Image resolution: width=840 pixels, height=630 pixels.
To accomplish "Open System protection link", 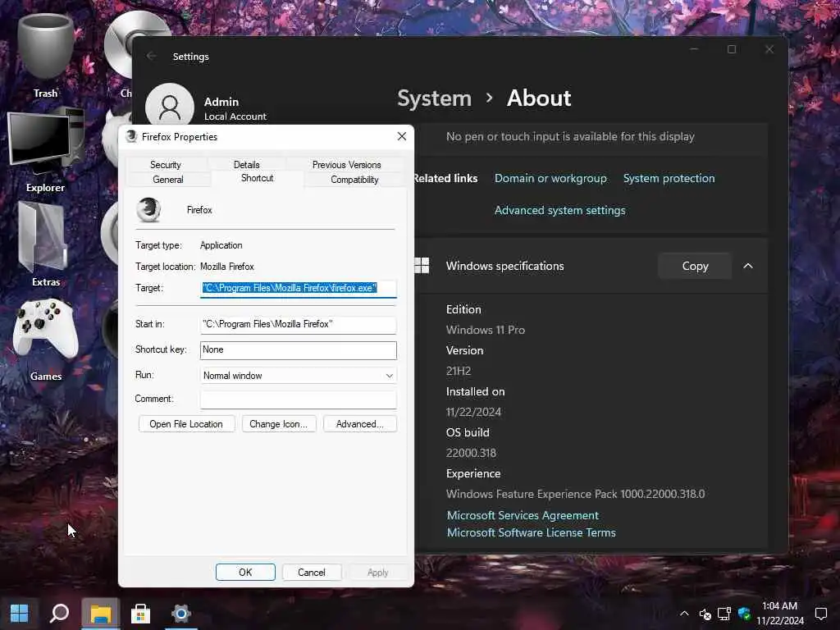I will tap(669, 178).
